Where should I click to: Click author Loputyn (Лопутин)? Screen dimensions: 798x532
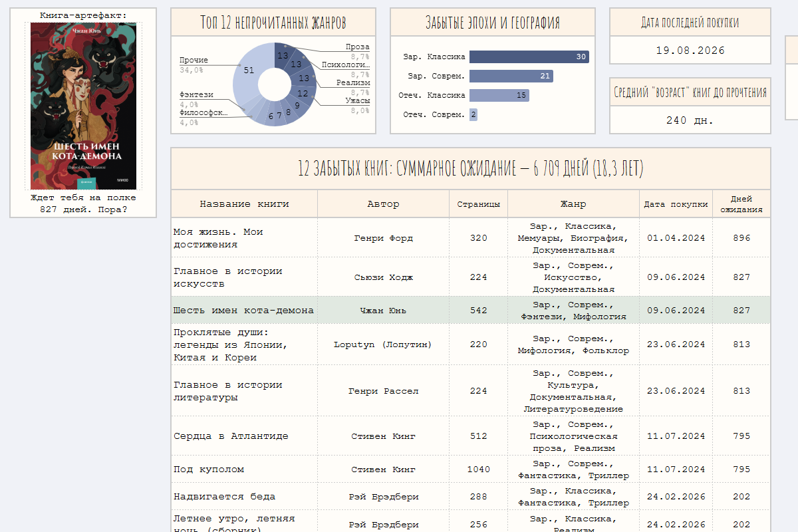384,344
